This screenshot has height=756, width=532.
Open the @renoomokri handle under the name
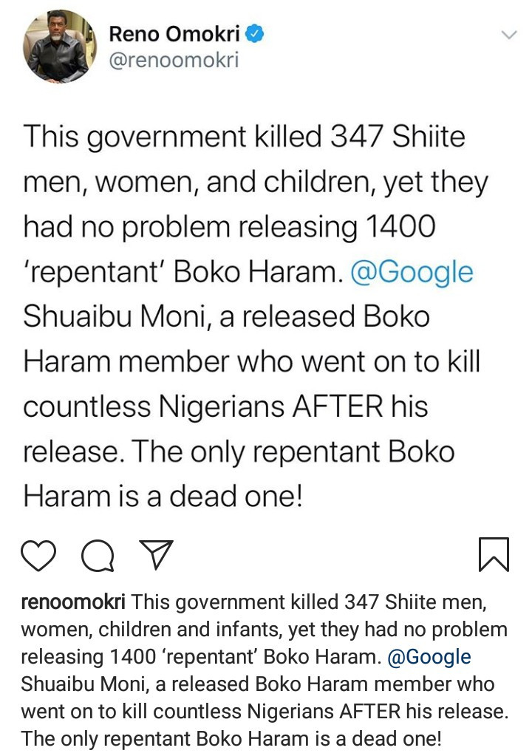[x=174, y=60]
